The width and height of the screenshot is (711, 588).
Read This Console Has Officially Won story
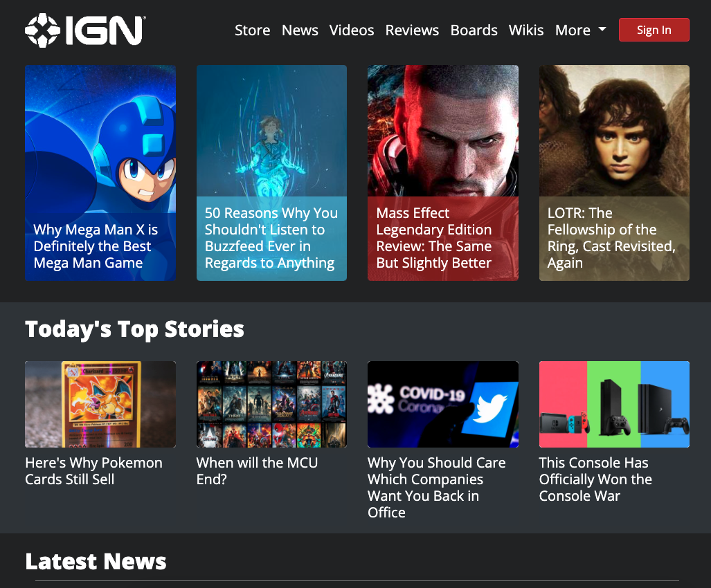(595, 479)
